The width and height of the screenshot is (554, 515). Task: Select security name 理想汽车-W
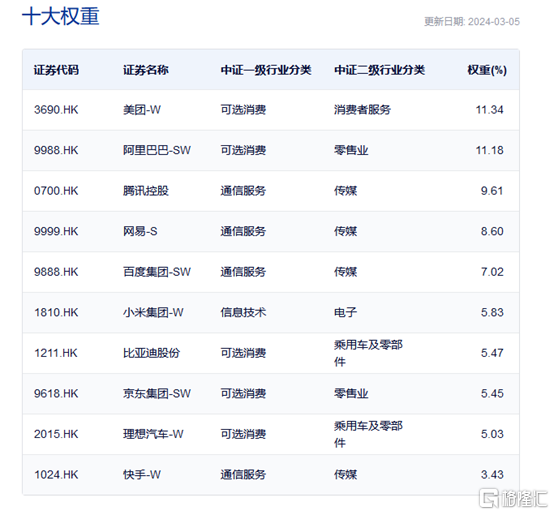point(153,434)
